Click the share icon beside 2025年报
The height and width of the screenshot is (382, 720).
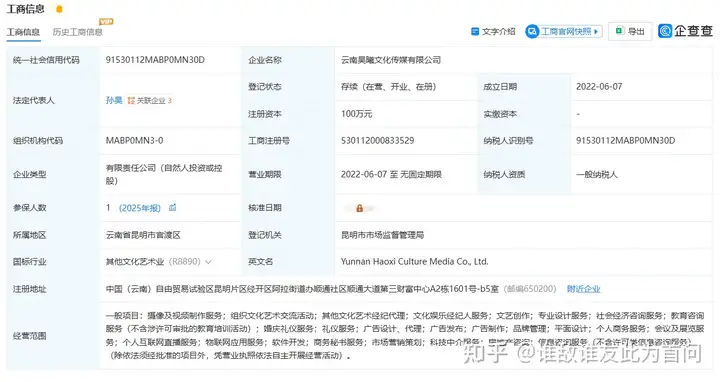[173, 208]
